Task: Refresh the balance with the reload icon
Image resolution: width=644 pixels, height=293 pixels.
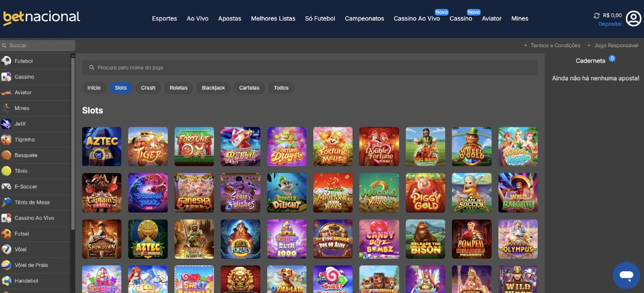Action: pyautogui.click(x=597, y=16)
